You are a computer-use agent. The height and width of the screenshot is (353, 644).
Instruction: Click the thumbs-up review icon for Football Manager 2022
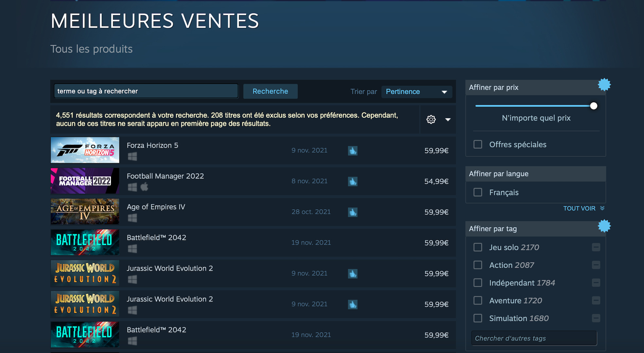click(x=353, y=181)
